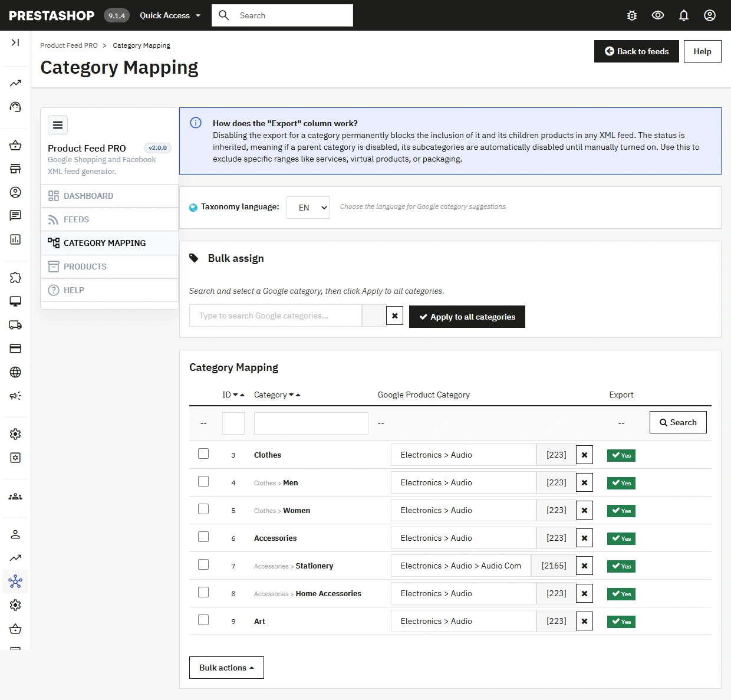Go to FEEDS menu item

coord(110,219)
